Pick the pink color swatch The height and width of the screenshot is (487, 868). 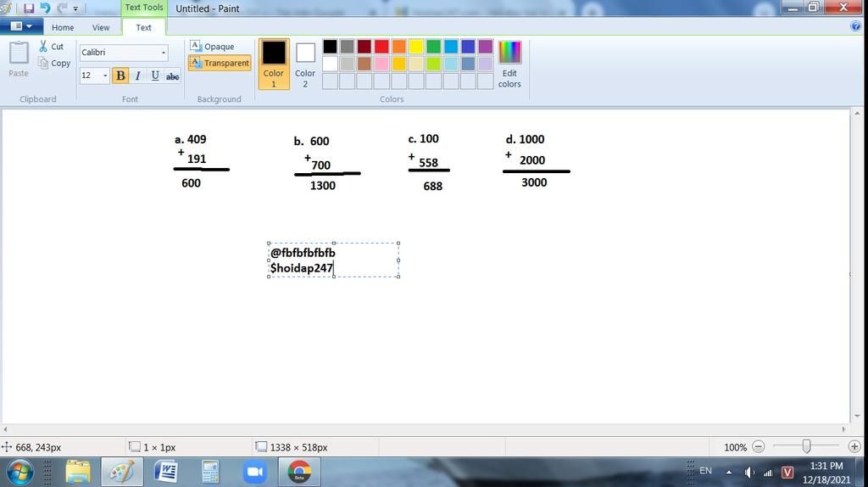click(x=381, y=64)
